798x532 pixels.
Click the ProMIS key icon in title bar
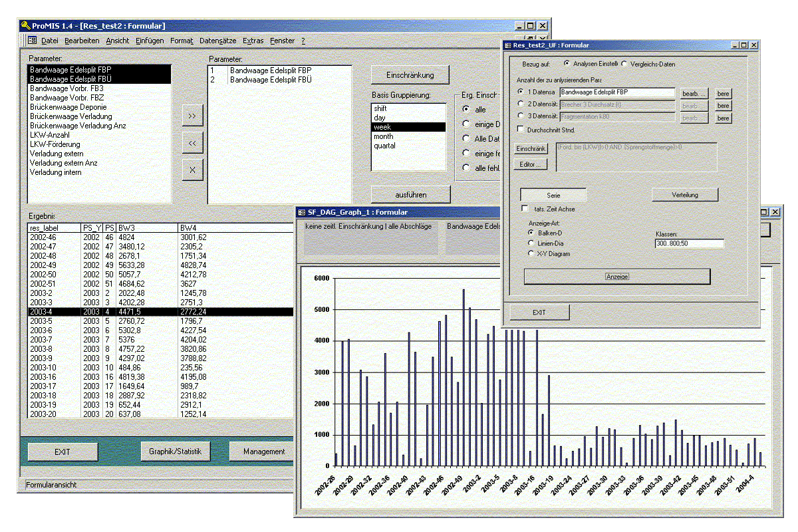point(27,26)
